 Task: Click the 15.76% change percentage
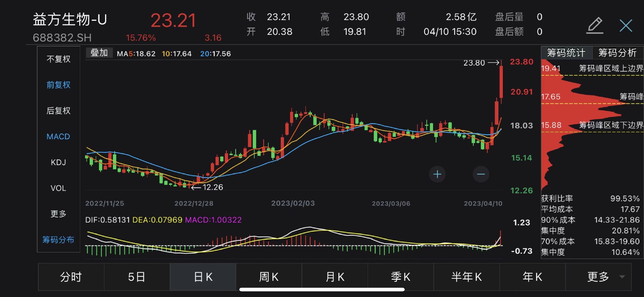(x=141, y=38)
